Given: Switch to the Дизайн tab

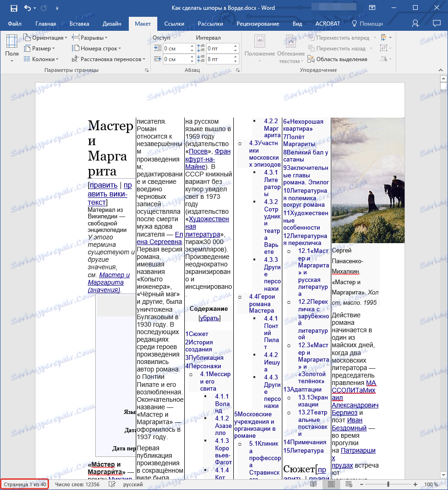Looking at the screenshot, I should [x=112, y=24].
